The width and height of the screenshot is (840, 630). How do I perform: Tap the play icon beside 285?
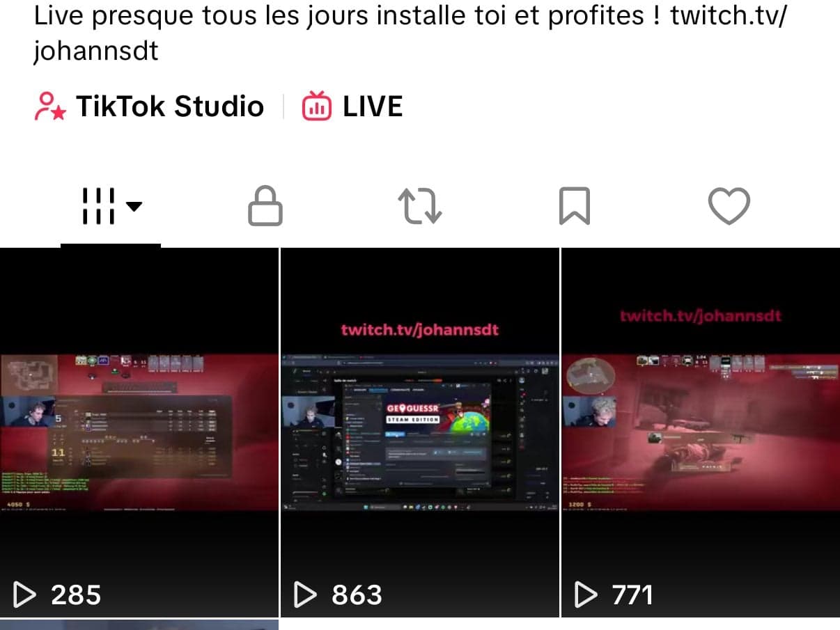[x=24, y=594]
